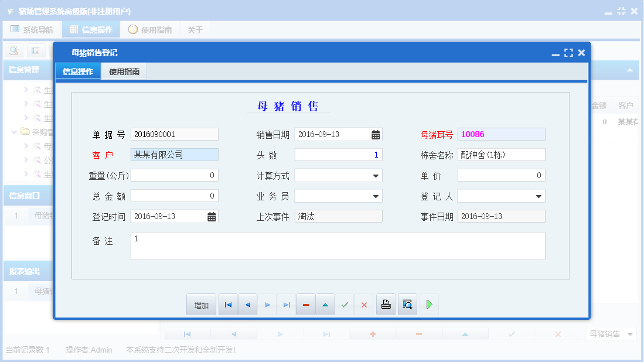Open the 业务员 dropdown
Image resolution: width=644 pixels, height=362 pixels.
point(376,195)
